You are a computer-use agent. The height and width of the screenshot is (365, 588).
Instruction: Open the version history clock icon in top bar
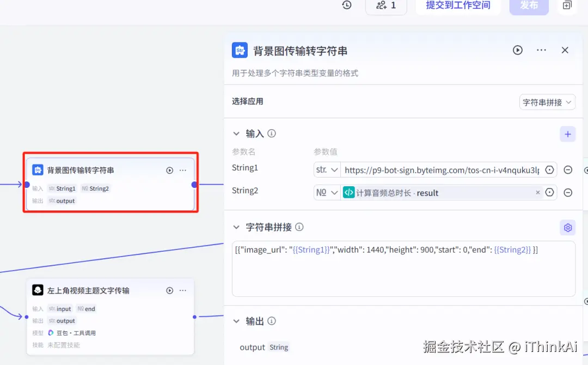point(347,5)
